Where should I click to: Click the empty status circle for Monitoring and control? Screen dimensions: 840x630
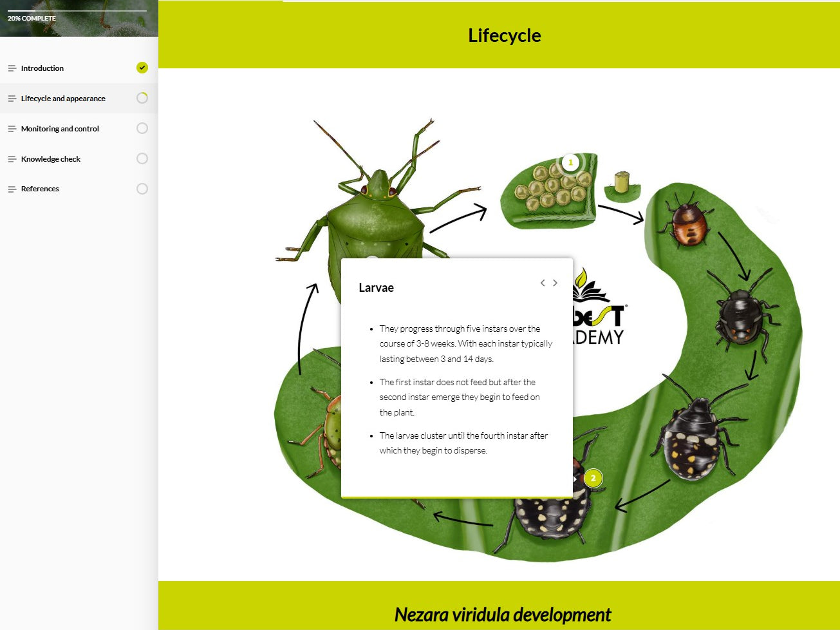[142, 128]
